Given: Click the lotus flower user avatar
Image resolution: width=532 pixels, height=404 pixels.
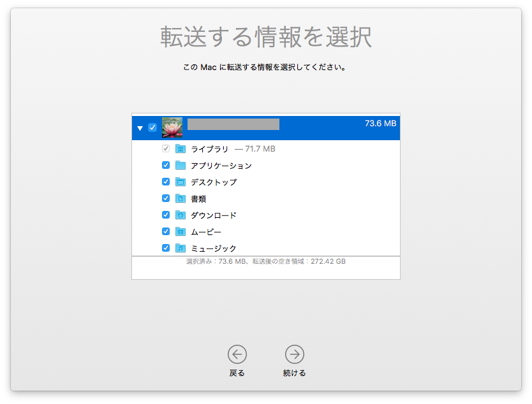Looking at the screenshot, I should (172, 127).
